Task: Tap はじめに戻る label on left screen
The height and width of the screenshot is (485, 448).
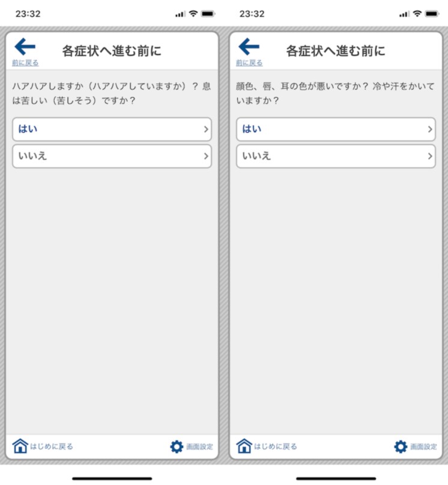Action: pos(52,447)
